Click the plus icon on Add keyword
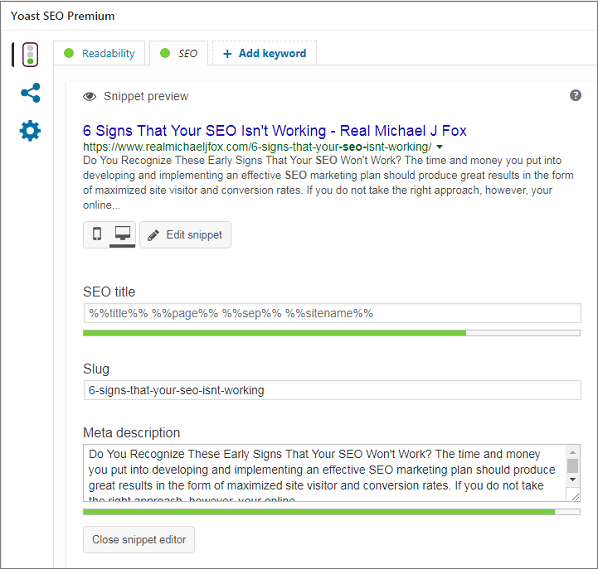 pyautogui.click(x=227, y=54)
